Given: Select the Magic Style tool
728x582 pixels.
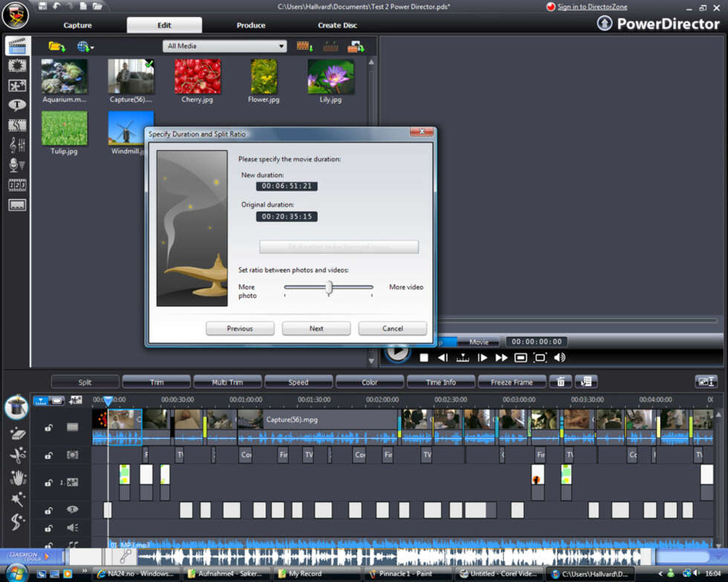Looking at the screenshot, I should pos(17,521).
